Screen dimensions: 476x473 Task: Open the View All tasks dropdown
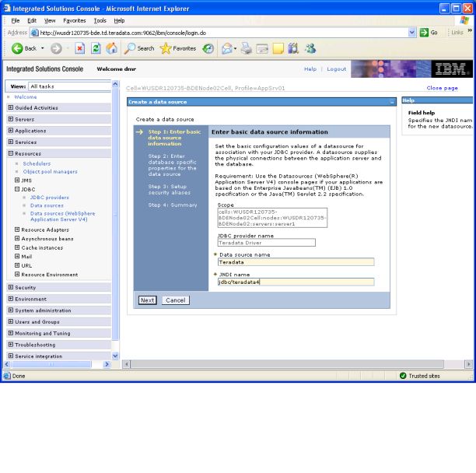tap(69, 86)
